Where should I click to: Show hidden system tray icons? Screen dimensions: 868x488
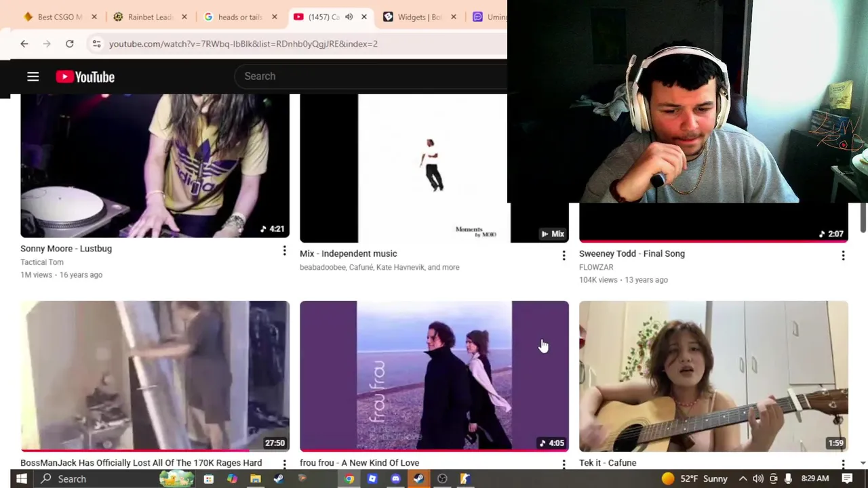click(x=743, y=479)
